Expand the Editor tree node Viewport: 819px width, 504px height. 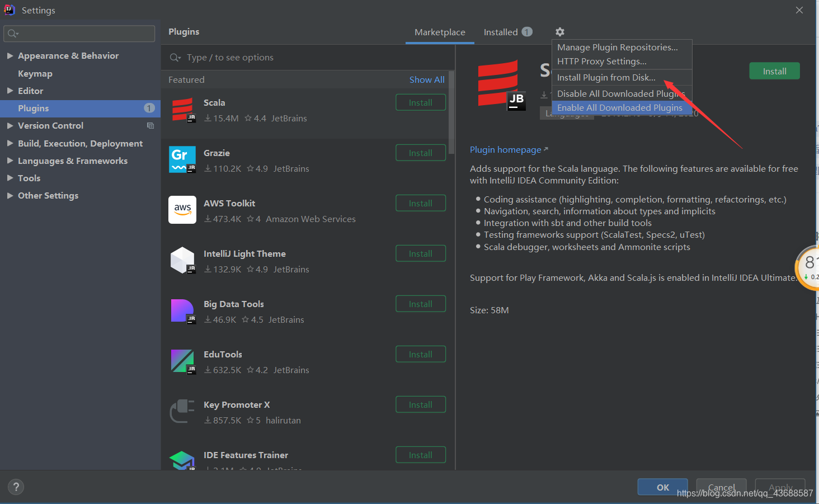(x=10, y=91)
